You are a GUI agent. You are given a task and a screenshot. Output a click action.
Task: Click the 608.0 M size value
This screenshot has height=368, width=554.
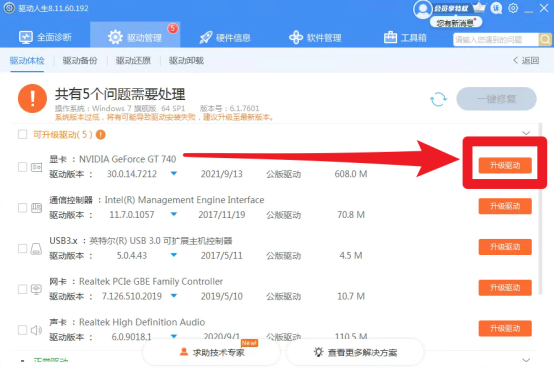351,174
